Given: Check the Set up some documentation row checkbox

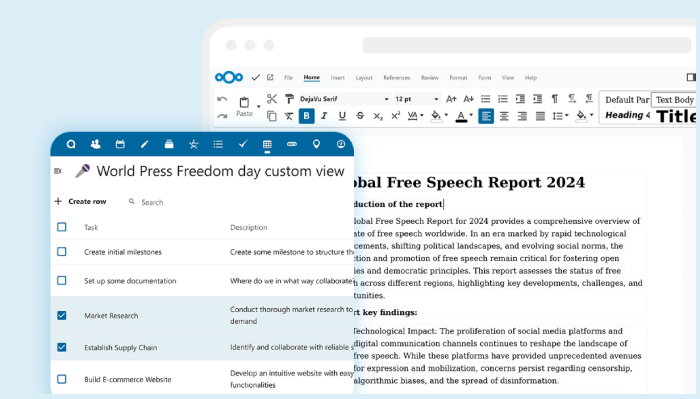Looking at the screenshot, I should click(x=62, y=281).
